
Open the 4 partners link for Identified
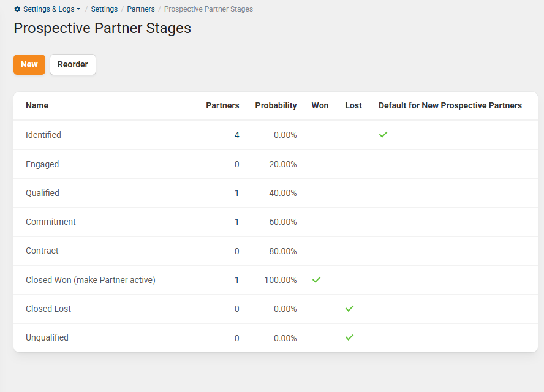(x=236, y=135)
